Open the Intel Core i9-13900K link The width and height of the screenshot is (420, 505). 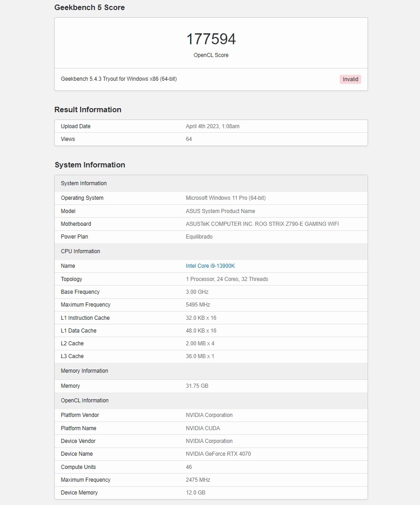210,266
